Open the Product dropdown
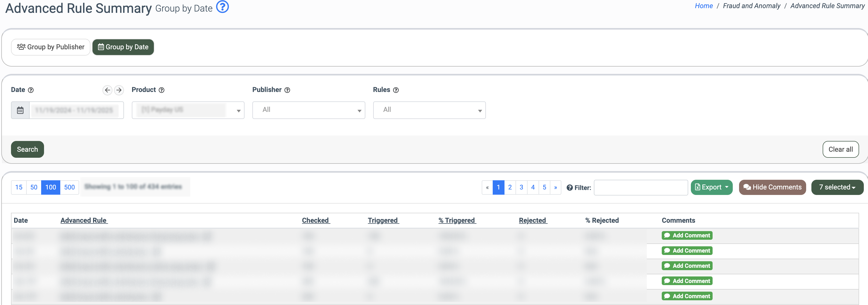 (188, 110)
